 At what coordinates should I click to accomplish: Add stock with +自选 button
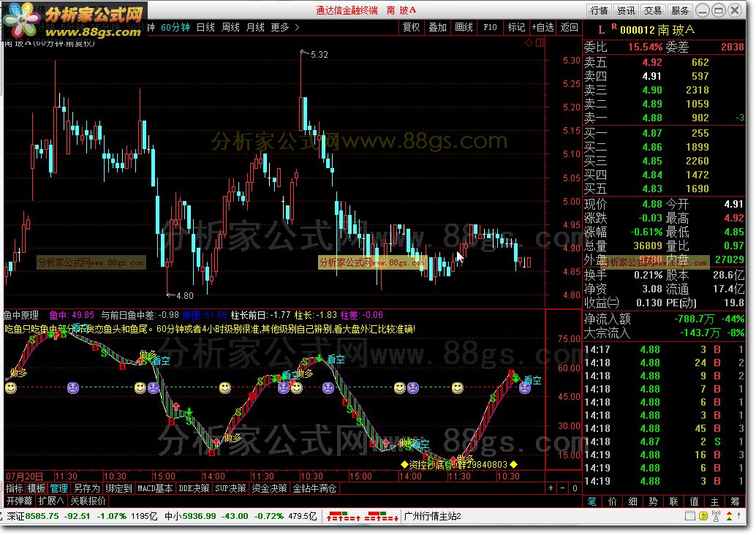(543, 28)
